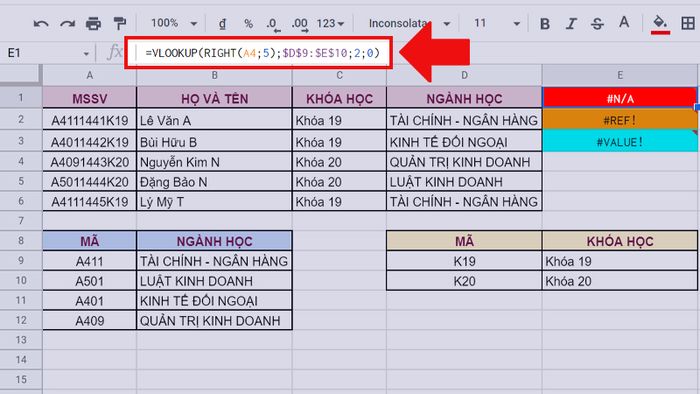The image size is (700, 394).
Task: Select the cyan #VALUE! cell
Action: click(x=620, y=141)
